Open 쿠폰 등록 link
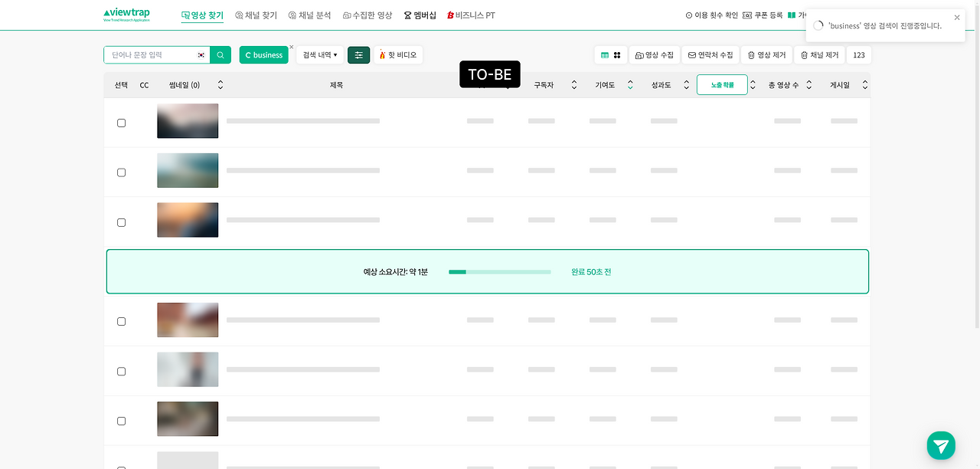The width and height of the screenshot is (980, 469). 763,15
